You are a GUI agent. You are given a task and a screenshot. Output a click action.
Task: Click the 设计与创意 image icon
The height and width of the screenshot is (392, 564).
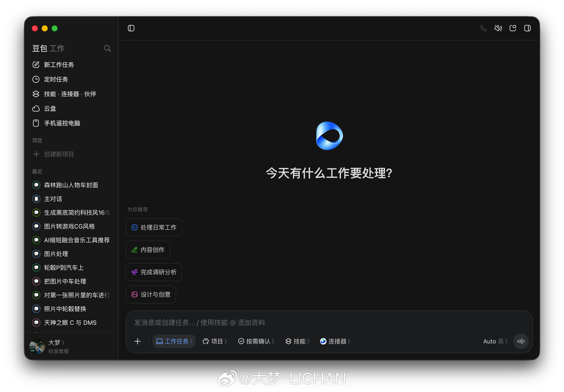pos(134,294)
